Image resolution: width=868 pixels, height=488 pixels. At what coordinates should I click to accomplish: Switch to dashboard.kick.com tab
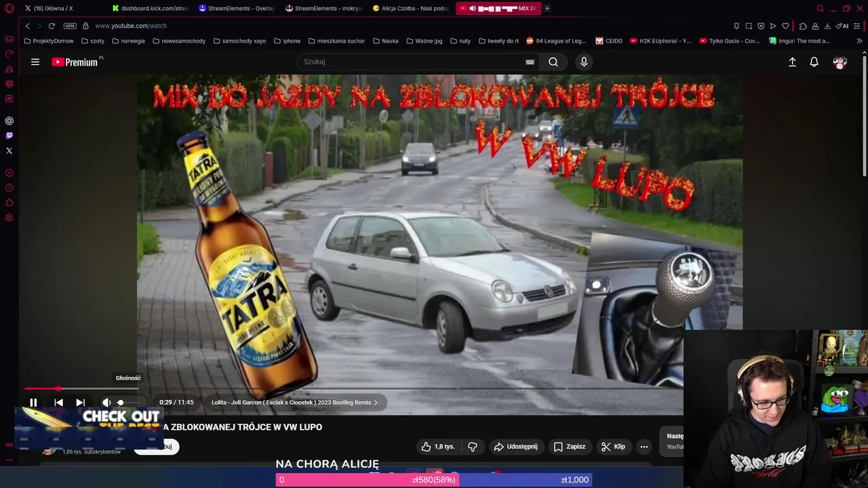(x=151, y=8)
